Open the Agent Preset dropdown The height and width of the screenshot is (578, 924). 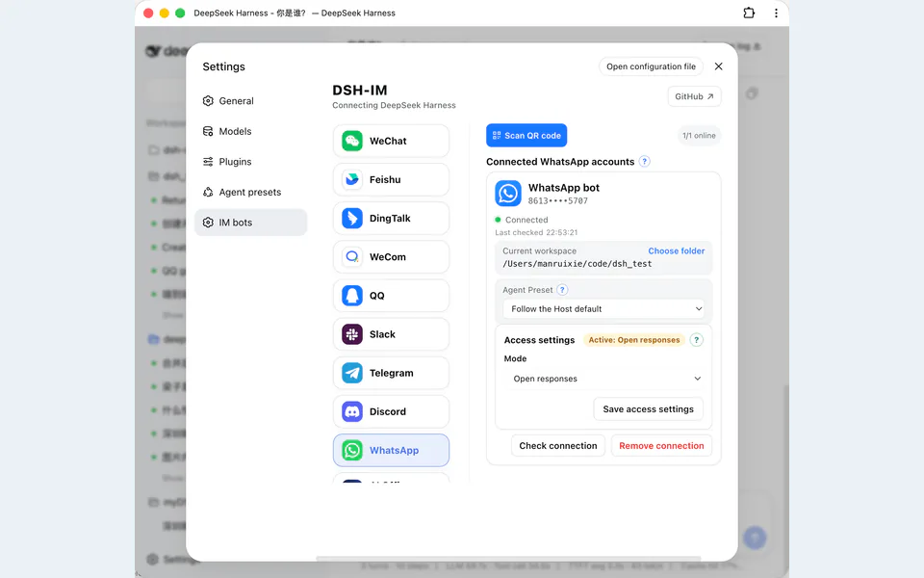603,309
